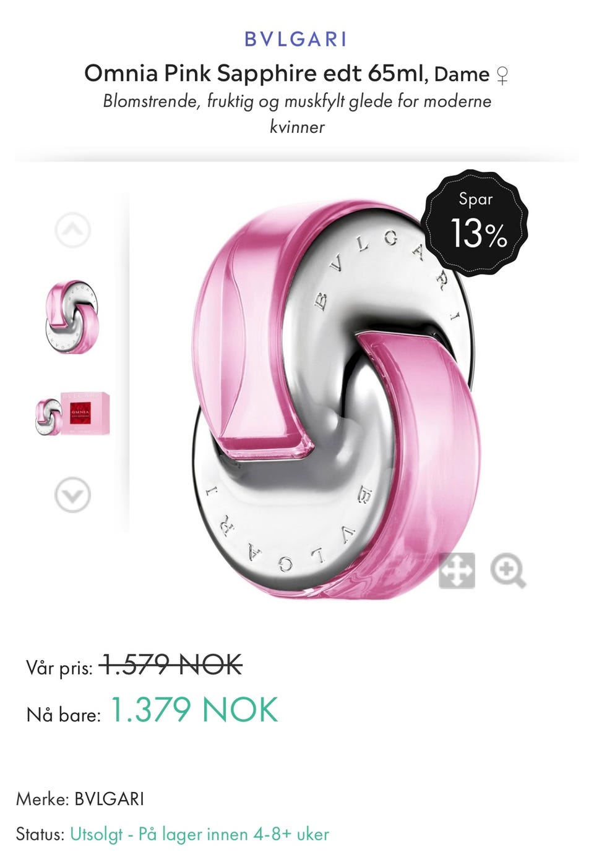Click the 1.379 NOK sale price

pyautogui.click(x=194, y=710)
